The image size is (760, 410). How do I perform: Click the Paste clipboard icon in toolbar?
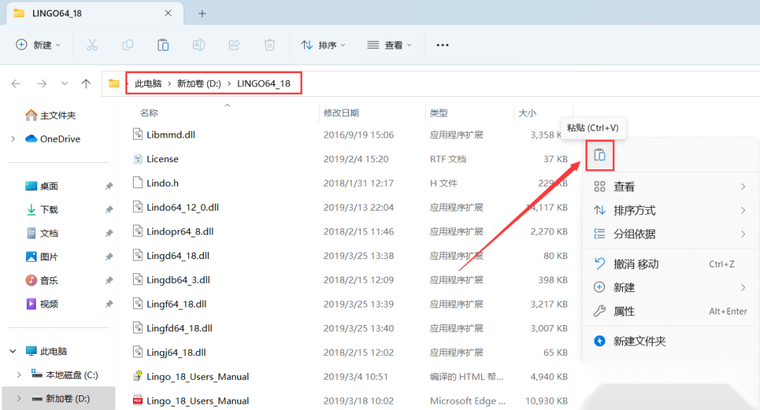[163, 45]
